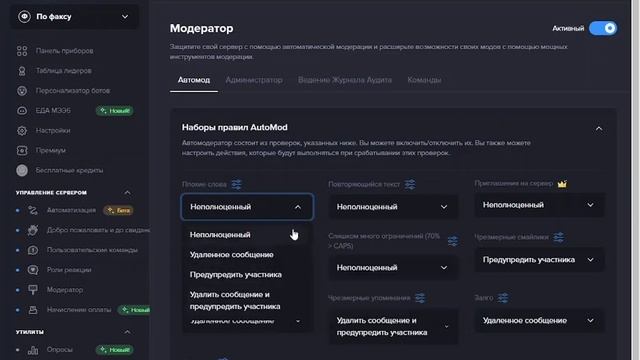640x360 pixels.
Task: Switch to the Автомод tab
Action: pos(193,80)
